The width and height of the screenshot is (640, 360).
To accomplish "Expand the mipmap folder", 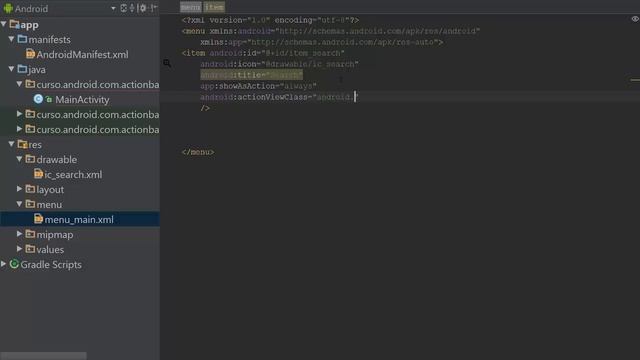I will coord(19,234).
